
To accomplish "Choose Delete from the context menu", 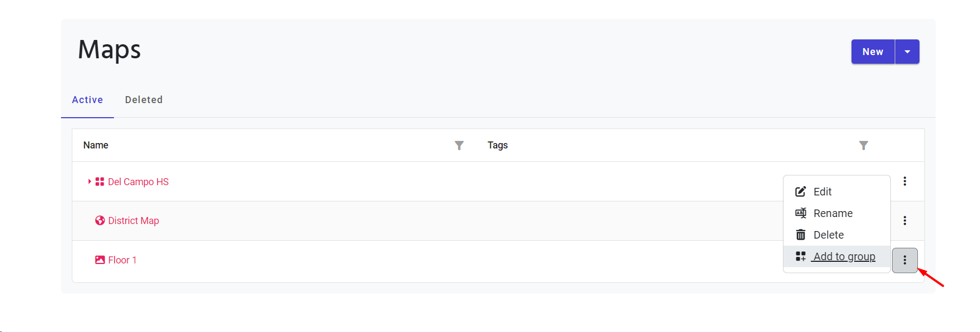I will pos(828,235).
